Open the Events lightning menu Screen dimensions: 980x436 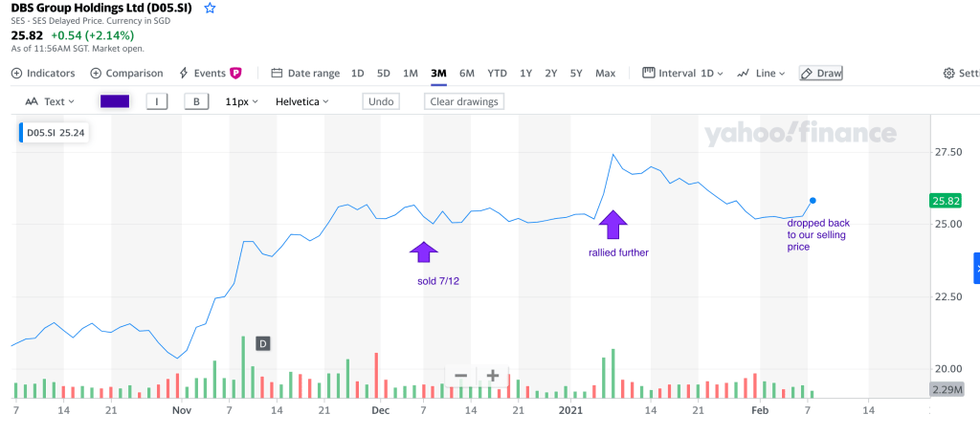tap(184, 73)
